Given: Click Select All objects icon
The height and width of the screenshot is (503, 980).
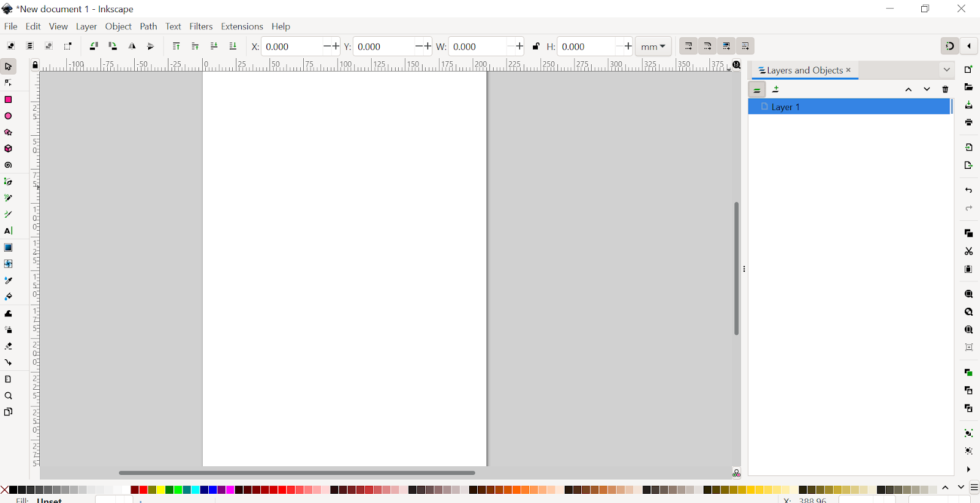Looking at the screenshot, I should 11,46.
